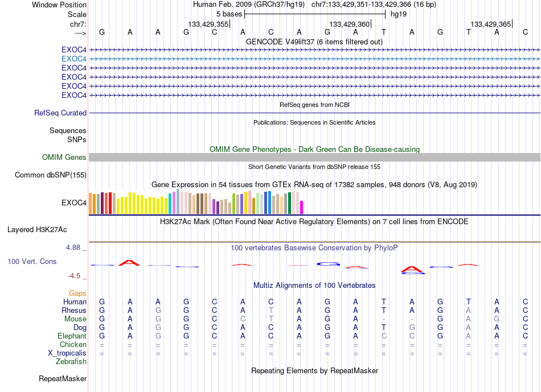Screen dimensions: 541x392
Task: Open Publications: Sequences in Scientific Articles title
Action: tap(314, 122)
